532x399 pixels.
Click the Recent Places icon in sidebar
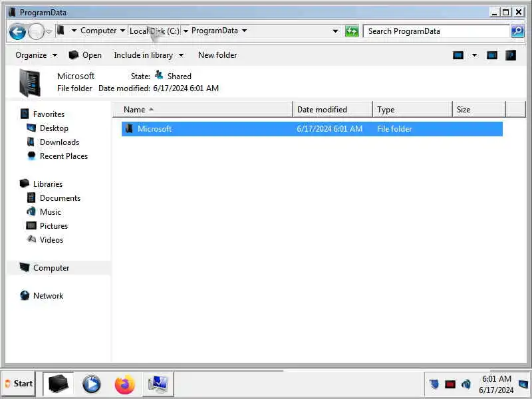coord(31,156)
